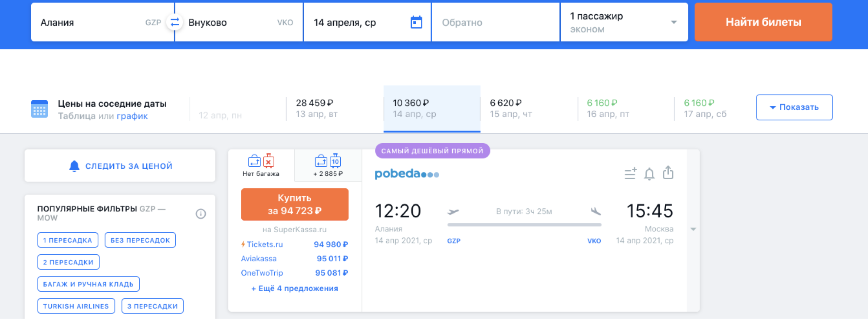Toggle Turkish Airlines filter
868x319 pixels.
click(x=76, y=306)
